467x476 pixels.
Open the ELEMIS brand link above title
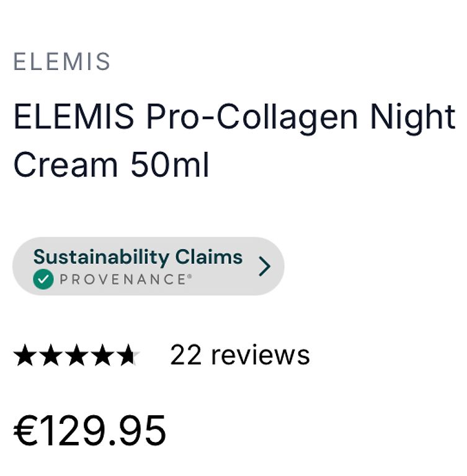(61, 61)
